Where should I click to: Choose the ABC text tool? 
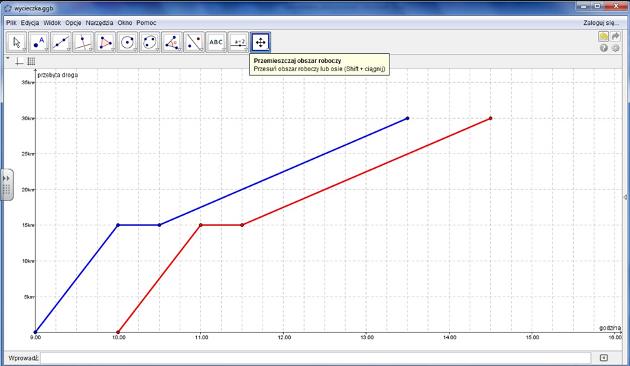216,42
